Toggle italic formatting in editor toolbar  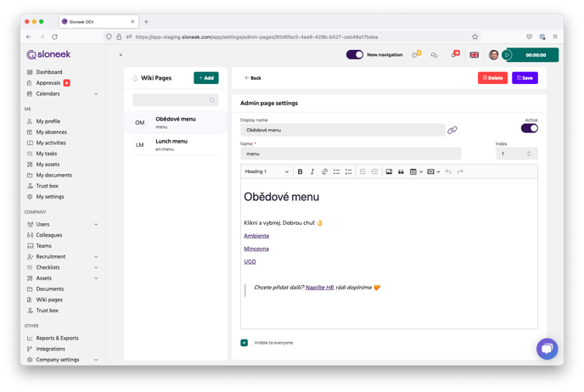coord(312,171)
